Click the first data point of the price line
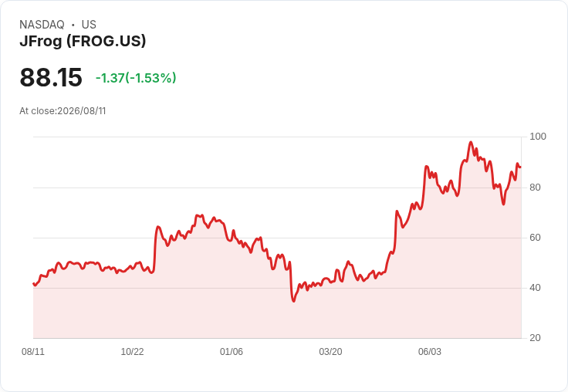 [33, 284]
